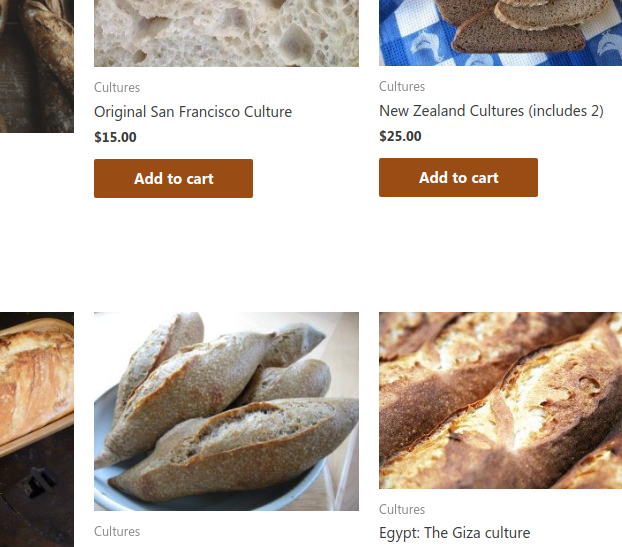Click Cultures label beneath the bread rolls photo
This screenshot has height=547, width=622.
pos(117,532)
